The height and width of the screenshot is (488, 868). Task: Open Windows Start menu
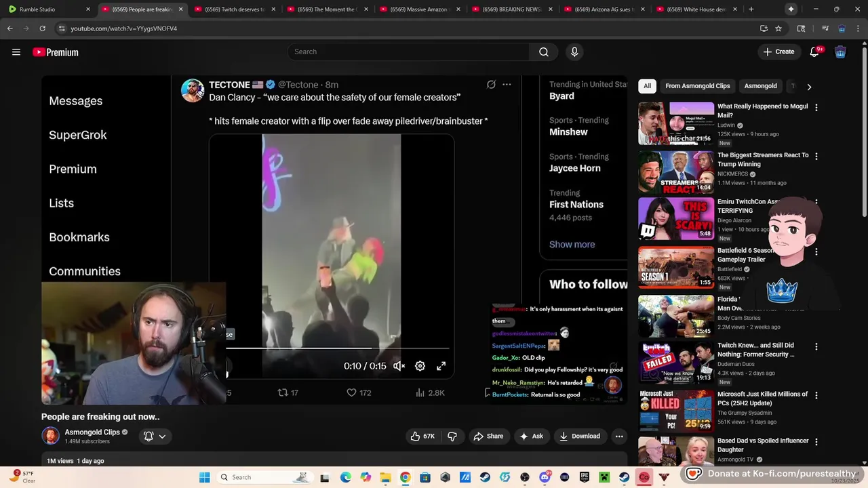pyautogui.click(x=205, y=477)
